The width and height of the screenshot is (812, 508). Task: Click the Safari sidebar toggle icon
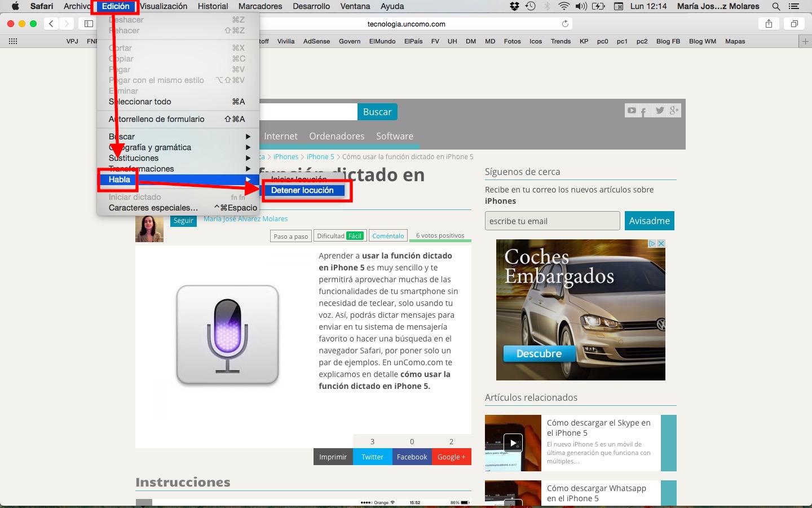click(x=89, y=24)
